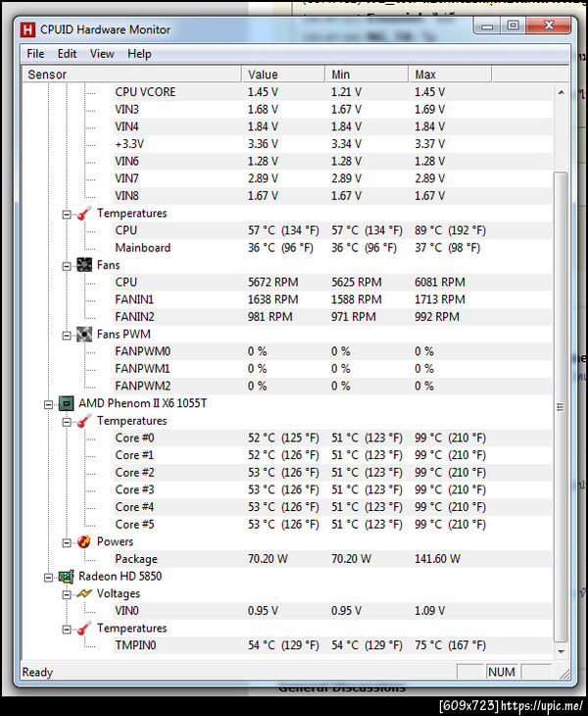This screenshot has width=588, height=716.
Task: Select the FANPWM2 row
Action: coord(332,386)
